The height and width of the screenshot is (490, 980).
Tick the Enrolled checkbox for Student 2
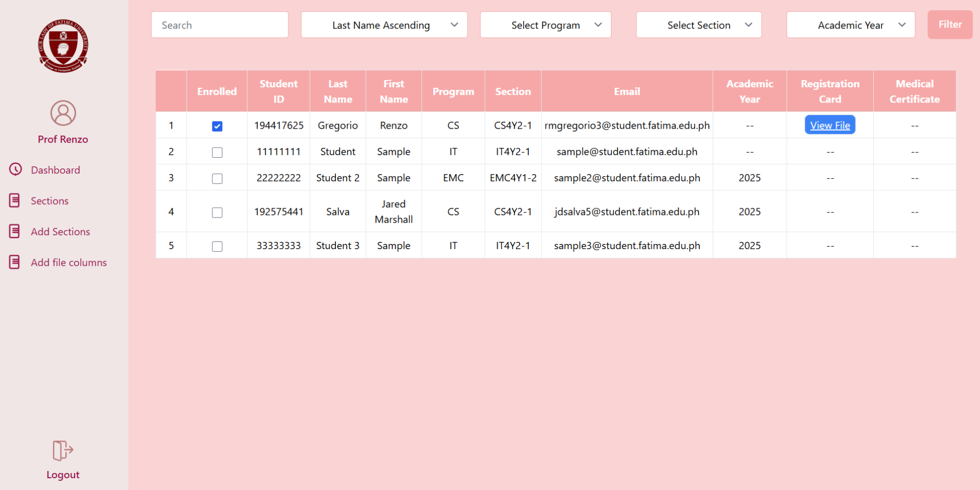coord(217,179)
